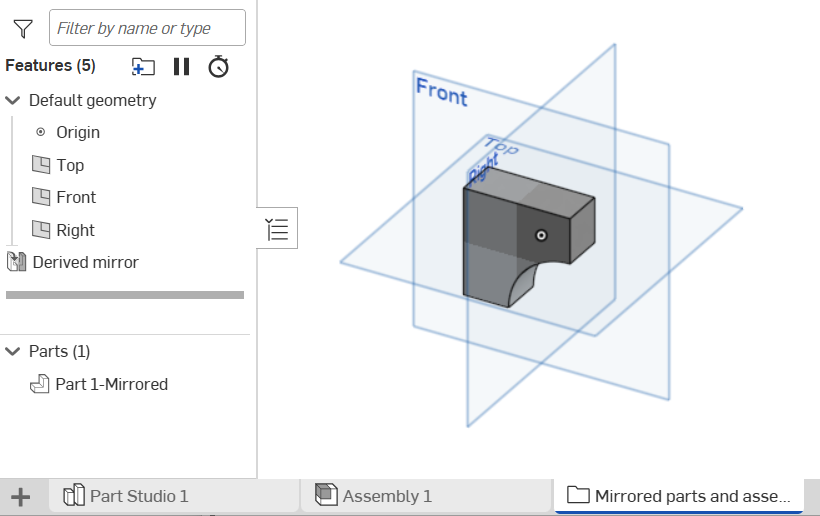820x516 pixels.
Task: Collapse the Parts list
Action: (13, 351)
